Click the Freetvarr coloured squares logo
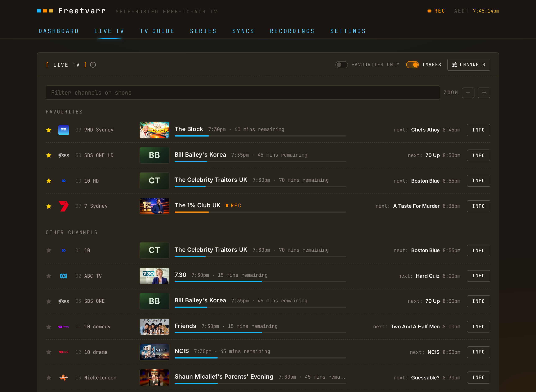This screenshot has width=536, height=392. pyautogui.click(x=45, y=11)
